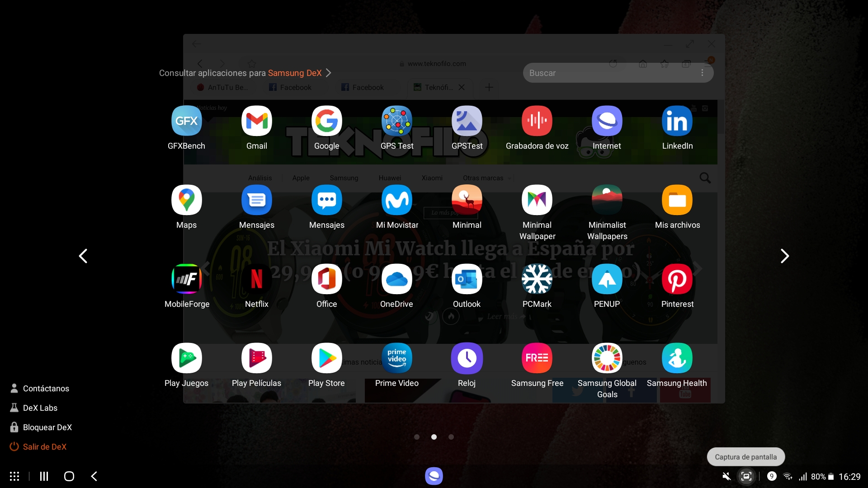Click the 80% battery indicator
Image resolution: width=868 pixels, height=488 pixels.
[822, 477]
